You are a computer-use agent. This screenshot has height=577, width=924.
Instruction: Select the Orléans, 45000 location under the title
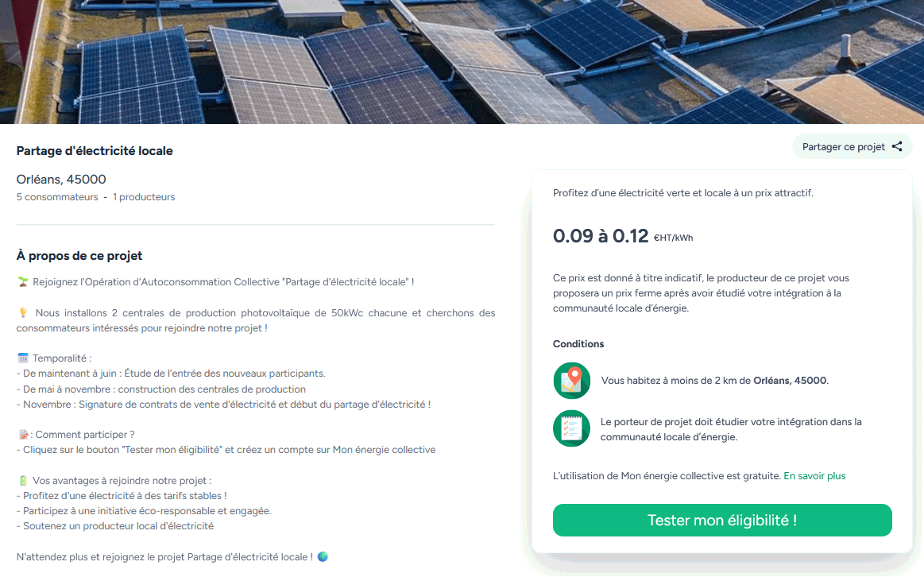[x=61, y=180]
